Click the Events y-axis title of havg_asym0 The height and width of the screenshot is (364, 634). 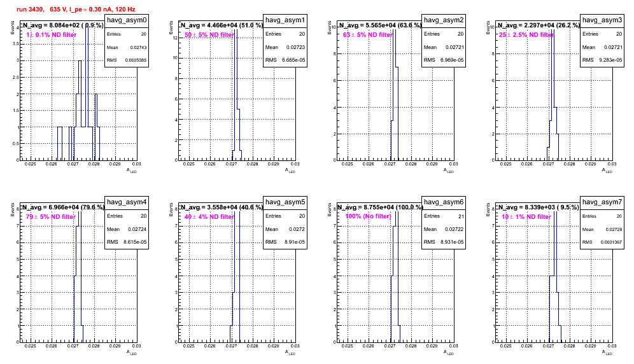click(x=13, y=27)
